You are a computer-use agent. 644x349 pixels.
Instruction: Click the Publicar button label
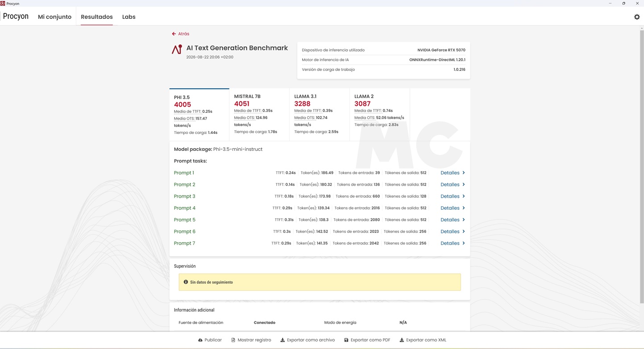[213, 340]
